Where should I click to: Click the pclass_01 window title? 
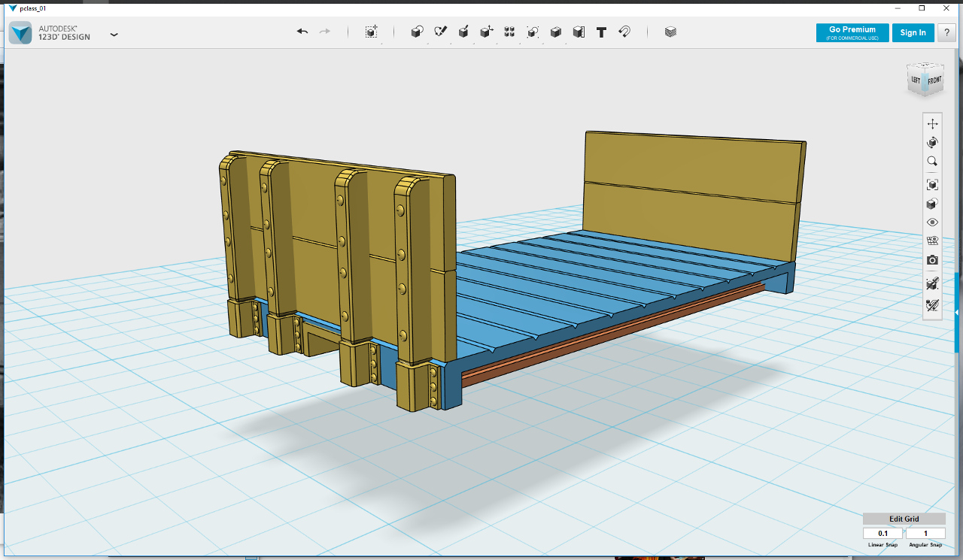(33, 8)
